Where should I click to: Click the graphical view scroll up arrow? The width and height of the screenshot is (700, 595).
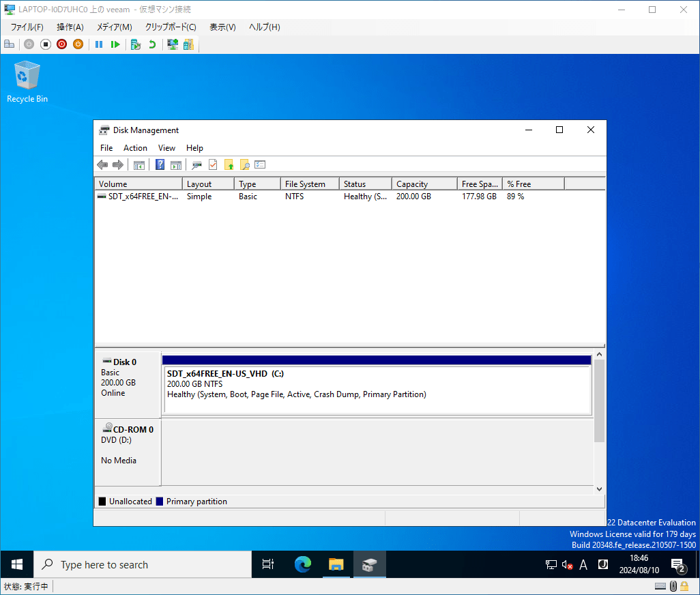coord(599,354)
